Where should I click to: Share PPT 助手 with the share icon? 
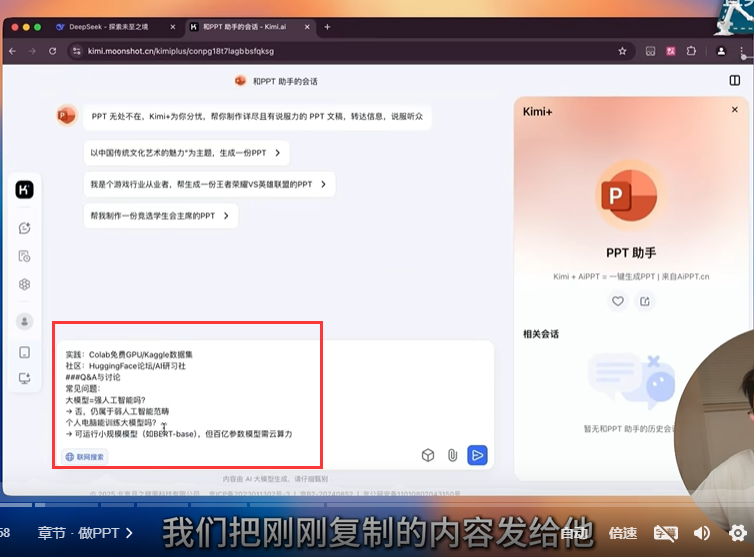(x=645, y=301)
